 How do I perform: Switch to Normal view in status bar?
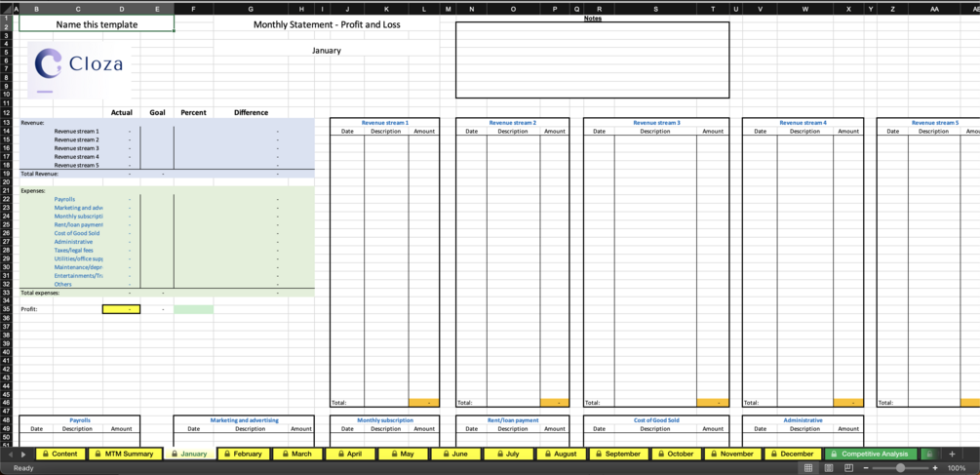(808, 467)
